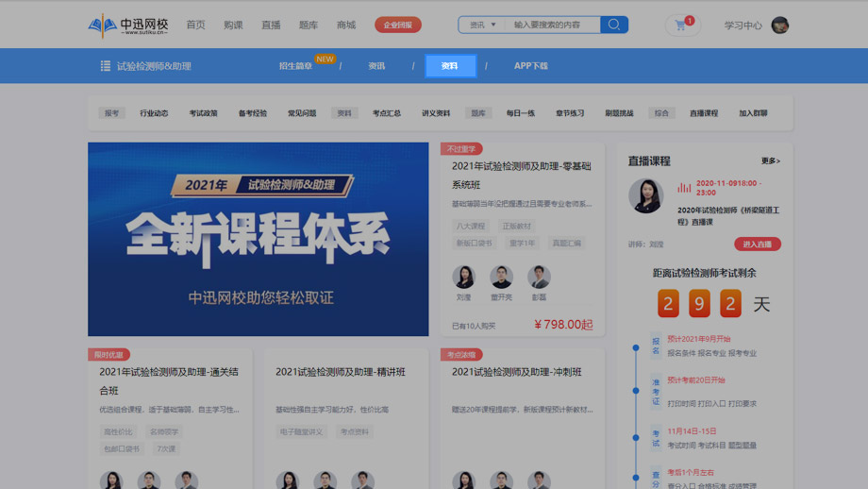Click into the search input field
The height and width of the screenshot is (489, 868).
552,25
